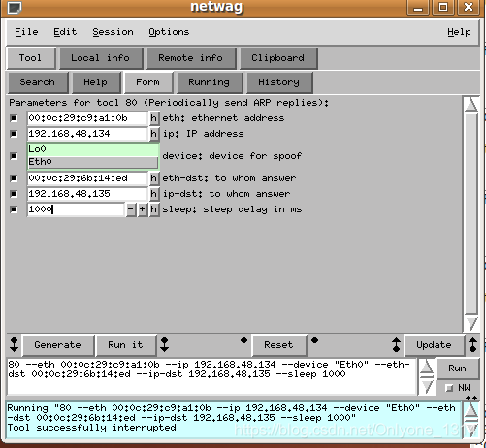Screen dimensions: 486x448
Task: Click the eth ethernet address input field
Action: pyautogui.click(x=87, y=118)
